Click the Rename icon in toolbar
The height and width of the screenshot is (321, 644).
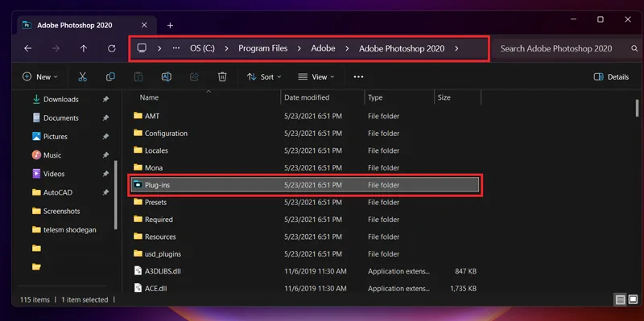167,76
